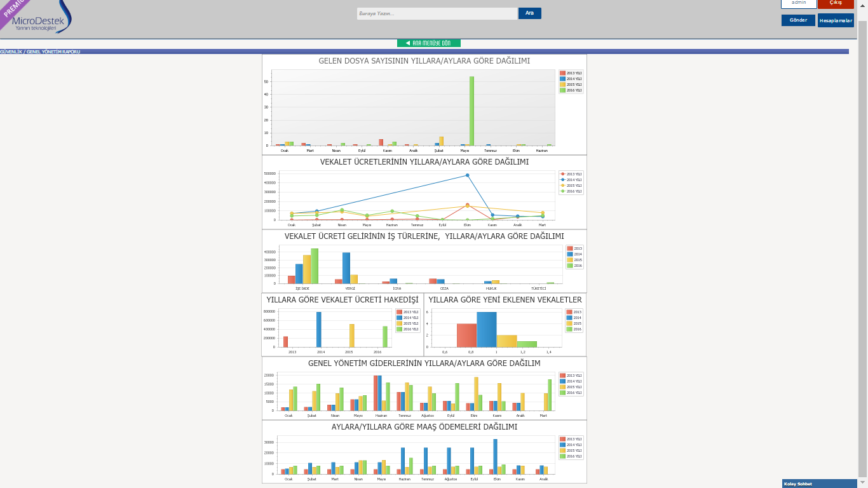Click the vertical page scrollbar

[x=862, y=254]
